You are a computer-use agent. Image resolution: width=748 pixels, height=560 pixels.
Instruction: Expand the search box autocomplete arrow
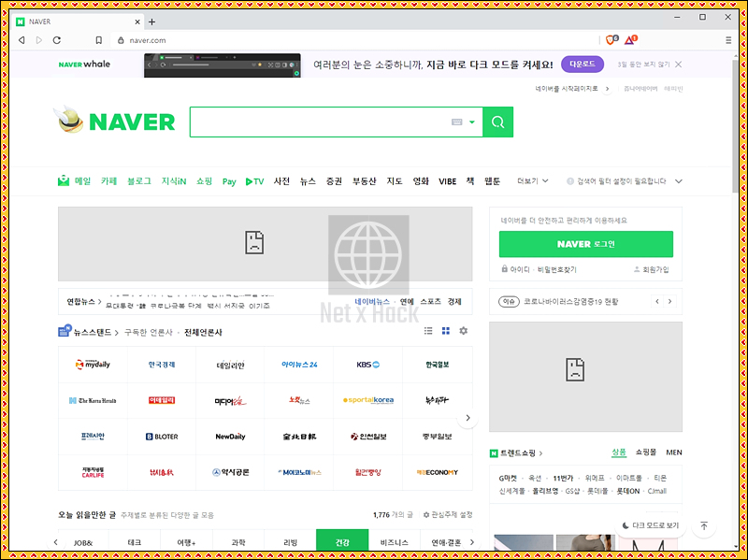pos(472,122)
